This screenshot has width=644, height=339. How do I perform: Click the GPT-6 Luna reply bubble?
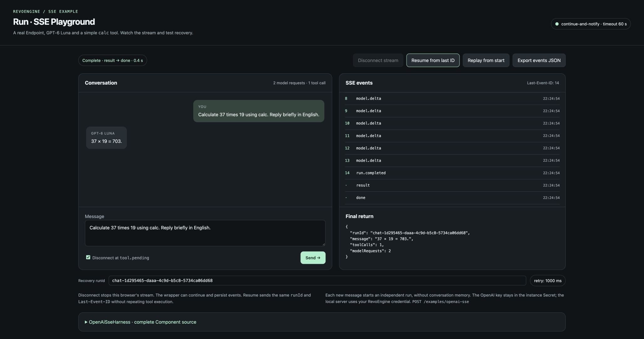click(x=106, y=138)
